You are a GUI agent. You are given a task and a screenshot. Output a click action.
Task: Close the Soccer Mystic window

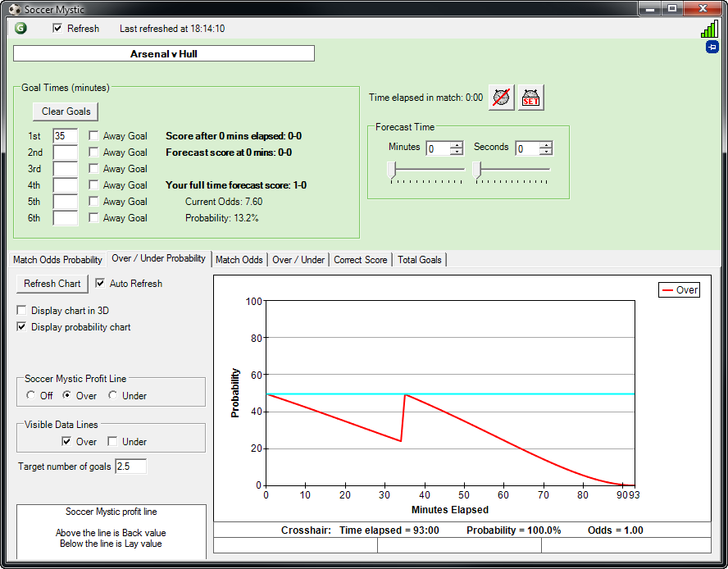(x=703, y=8)
